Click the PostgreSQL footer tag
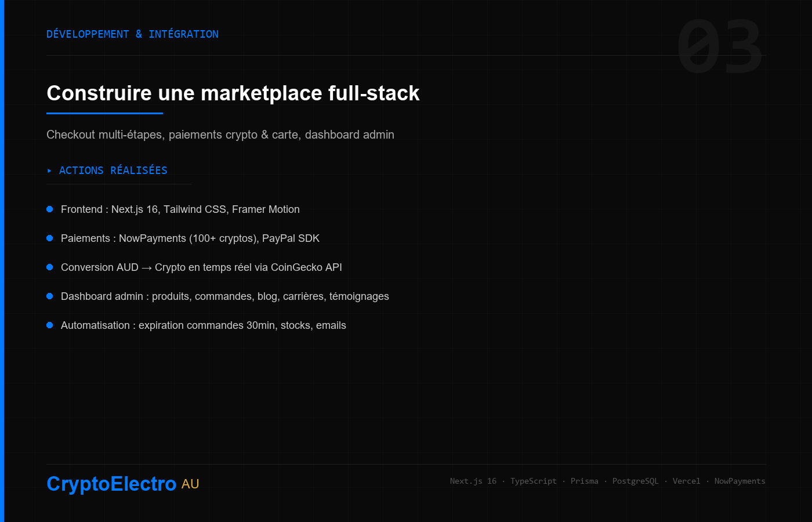 pos(636,481)
